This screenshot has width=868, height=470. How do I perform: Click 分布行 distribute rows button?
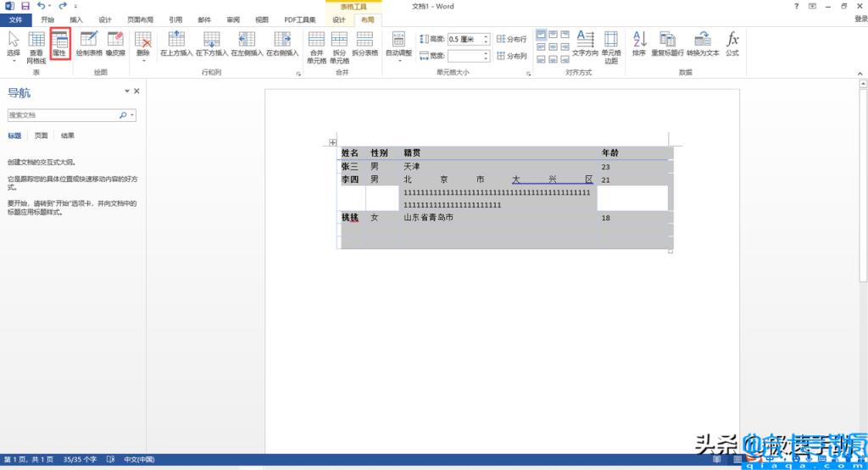click(512, 39)
